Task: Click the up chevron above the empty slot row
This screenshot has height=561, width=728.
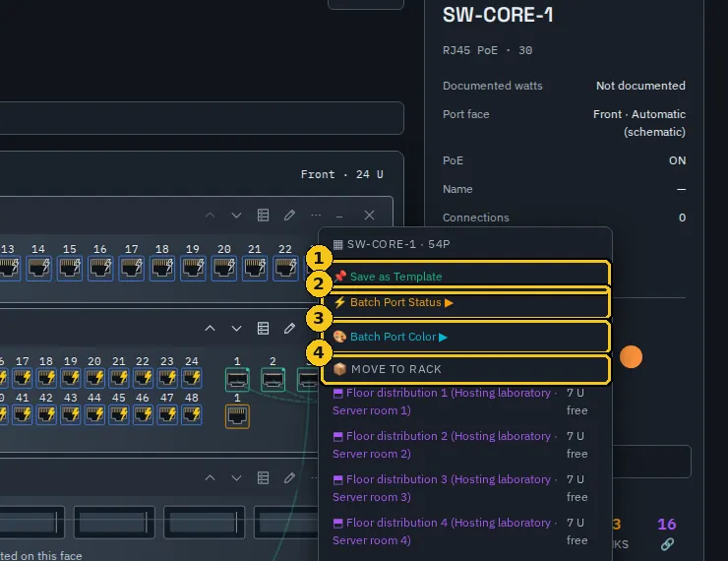Action: (x=210, y=478)
